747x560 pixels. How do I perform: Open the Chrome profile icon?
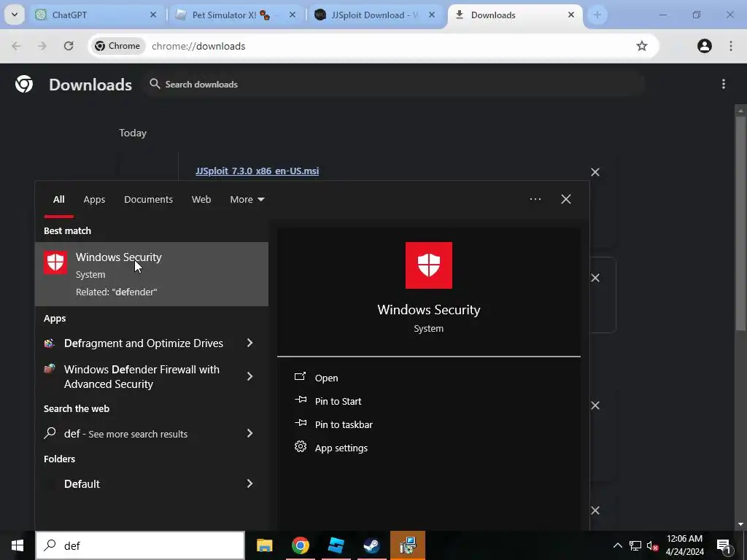click(704, 46)
